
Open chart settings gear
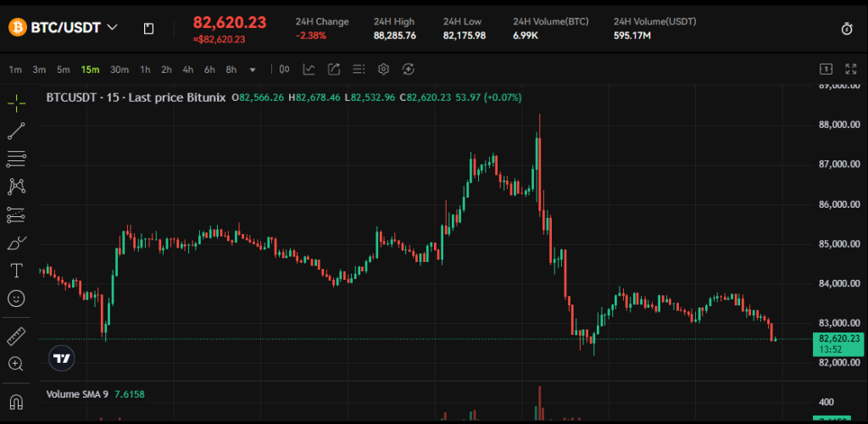coord(384,70)
